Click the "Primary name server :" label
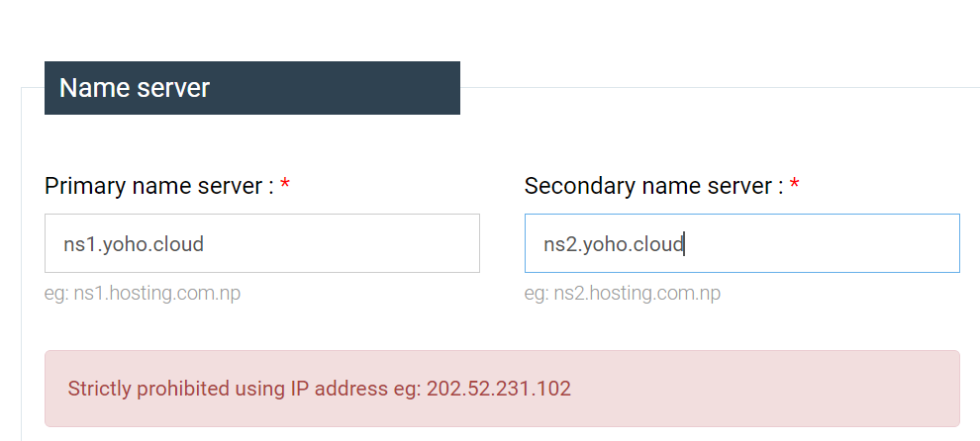The width and height of the screenshot is (980, 441). coord(159,186)
